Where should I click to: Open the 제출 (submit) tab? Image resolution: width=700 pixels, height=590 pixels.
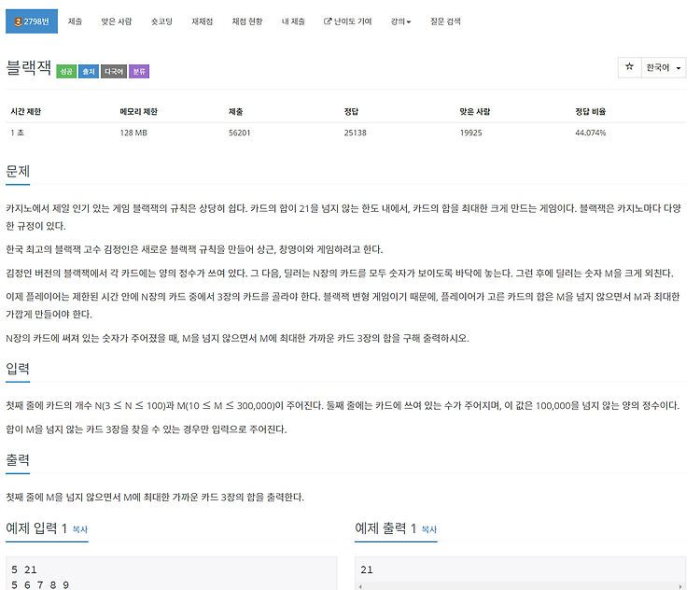[x=75, y=21]
